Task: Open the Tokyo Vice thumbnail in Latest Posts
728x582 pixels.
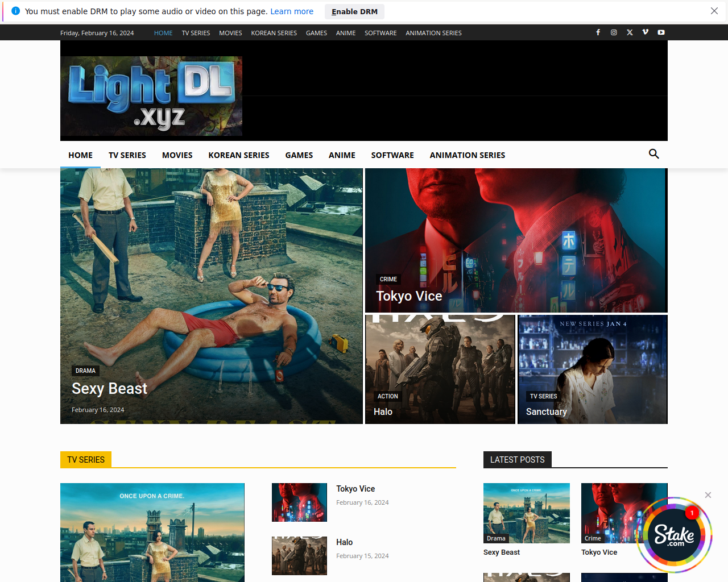Action: click(624, 513)
